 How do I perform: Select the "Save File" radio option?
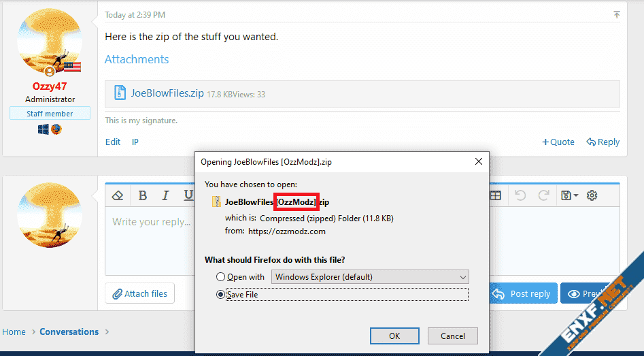pos(220,295)
